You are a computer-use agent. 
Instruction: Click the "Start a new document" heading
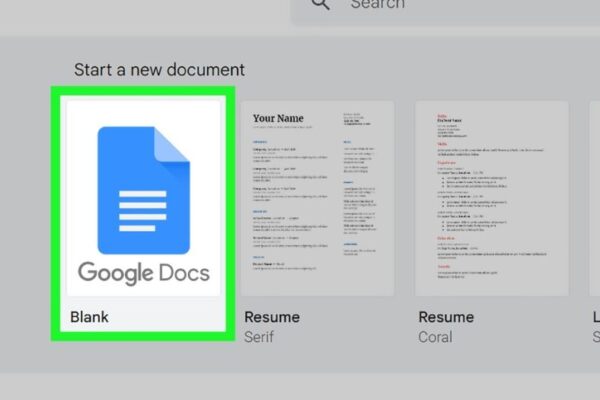[x=159, y=70]
